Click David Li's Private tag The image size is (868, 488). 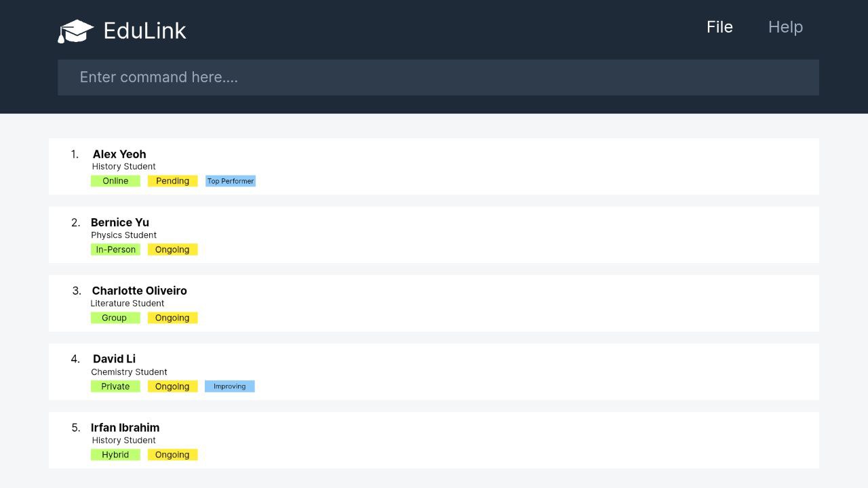click(115, 386)
